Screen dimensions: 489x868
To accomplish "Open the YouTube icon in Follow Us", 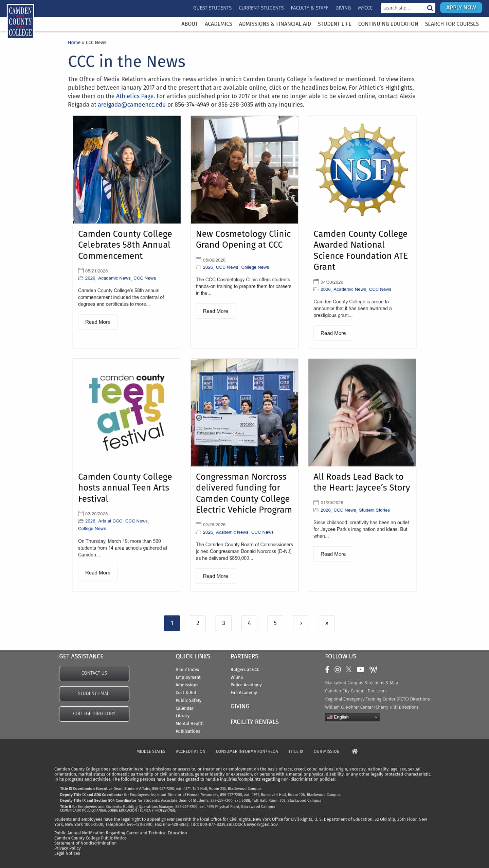I will pos(360,670).
